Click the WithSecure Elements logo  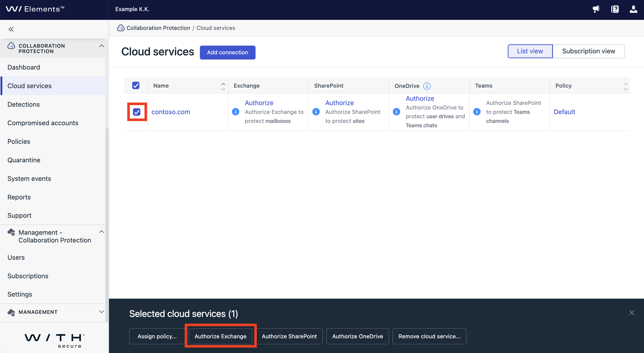(35, 9)
